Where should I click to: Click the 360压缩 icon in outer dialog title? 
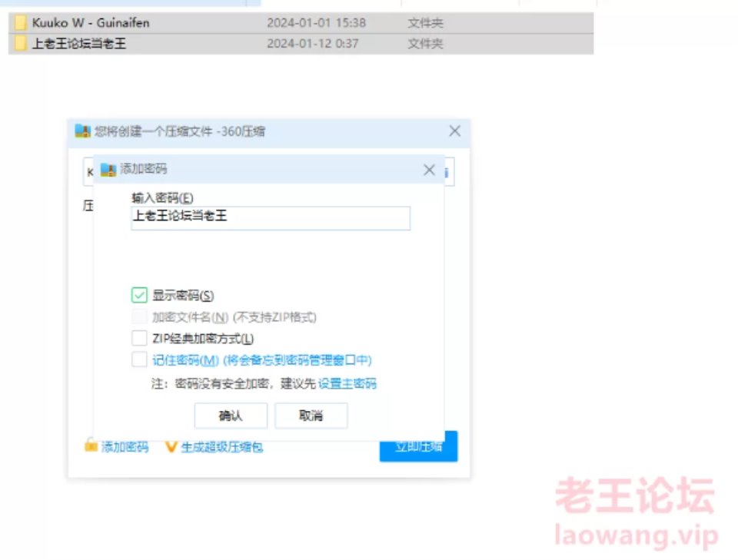click(82, 131)
